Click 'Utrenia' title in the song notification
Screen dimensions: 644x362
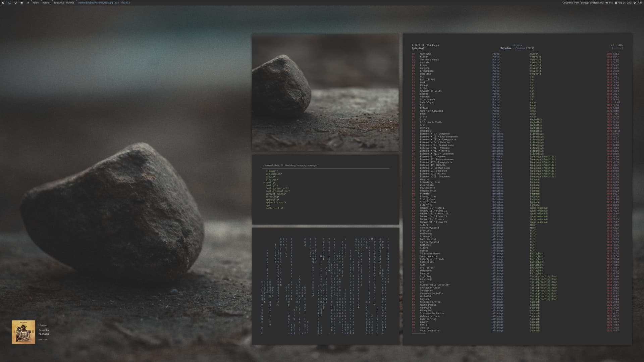pyautogui.click(x=42, y=325)
